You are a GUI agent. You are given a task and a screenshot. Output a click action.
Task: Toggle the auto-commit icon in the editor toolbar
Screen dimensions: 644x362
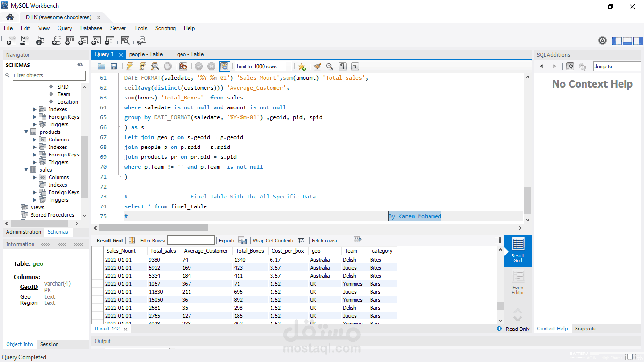(224, 66)
